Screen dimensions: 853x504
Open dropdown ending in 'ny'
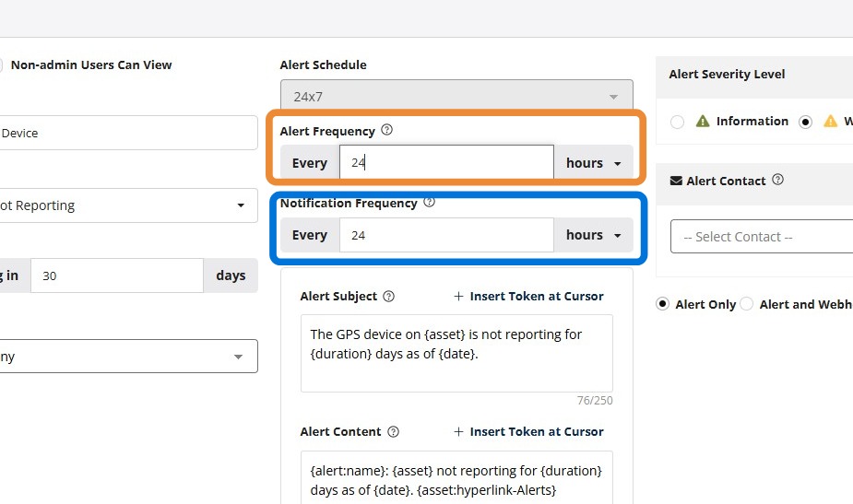click(129, 356)
